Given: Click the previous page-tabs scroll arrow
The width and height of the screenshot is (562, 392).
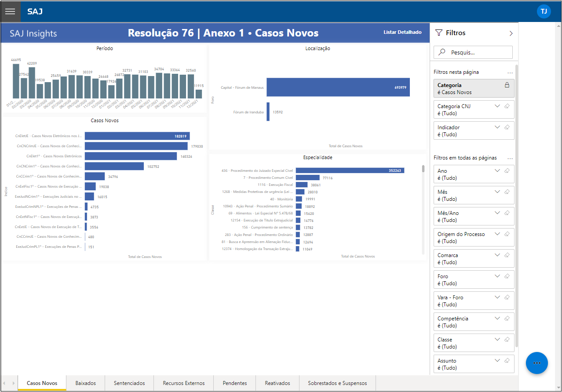Looking at the screenshot, I should coord(5,383).
